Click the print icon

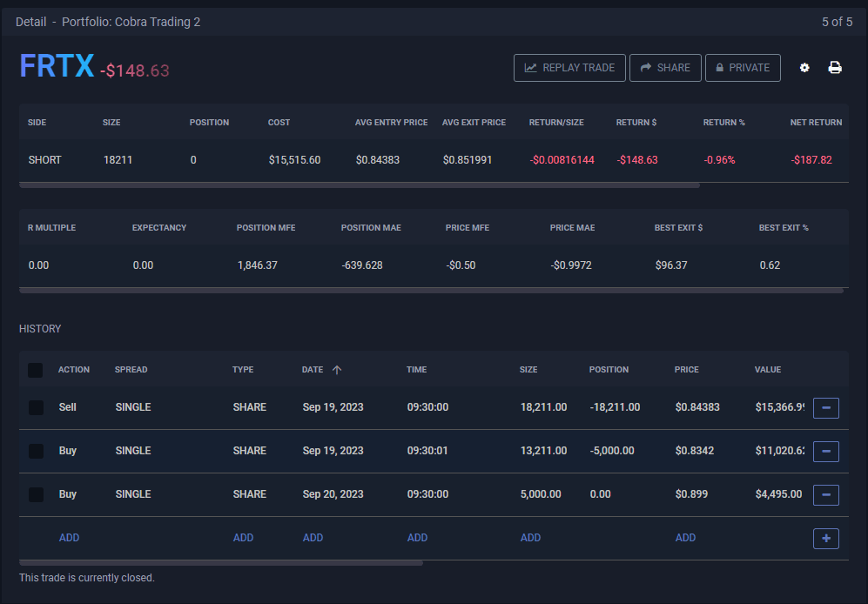click(835, 68)
